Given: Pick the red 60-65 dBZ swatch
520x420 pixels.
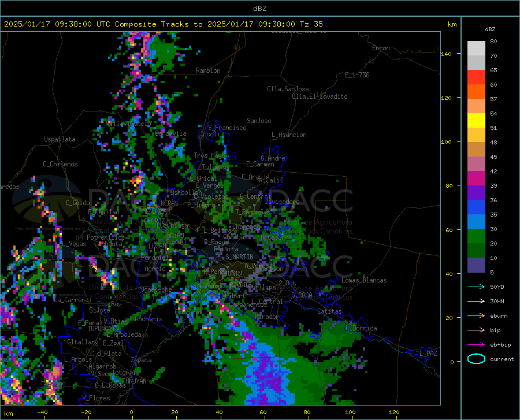Looking at the screenshot, I should tap(476, 77).
